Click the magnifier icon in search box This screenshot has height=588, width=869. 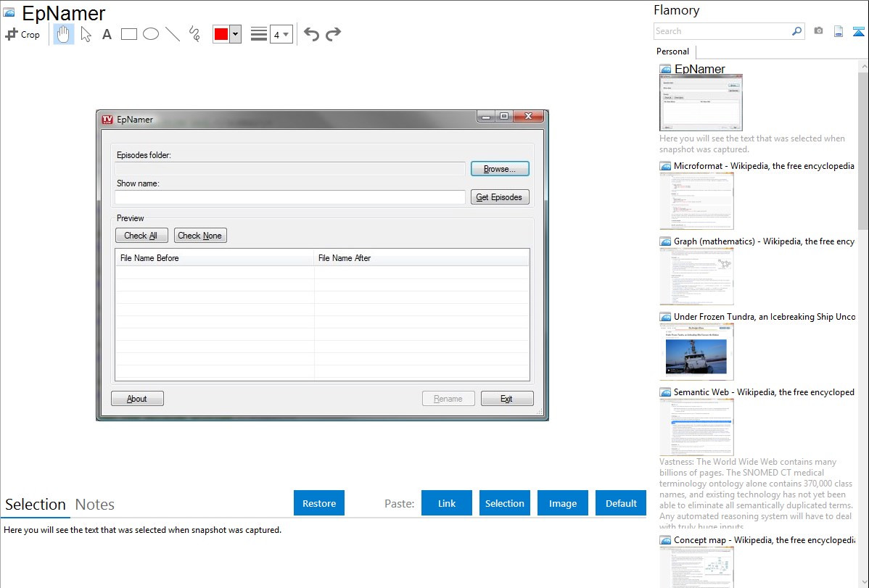796,31
